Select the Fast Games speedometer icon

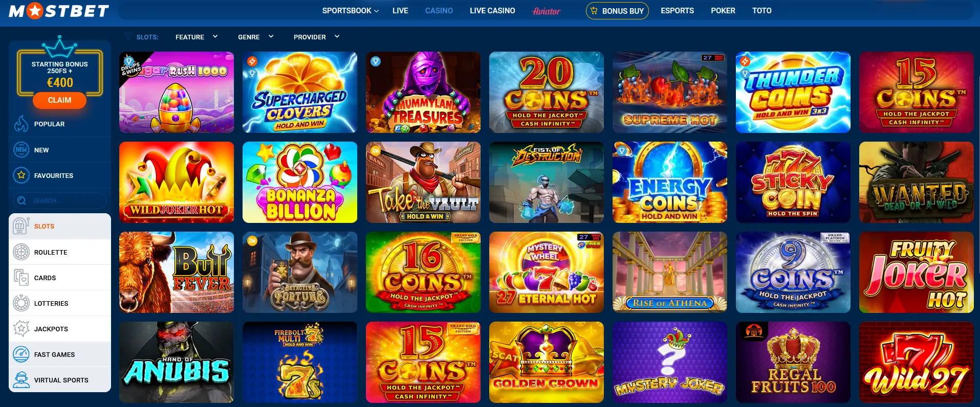pos(21,354)
